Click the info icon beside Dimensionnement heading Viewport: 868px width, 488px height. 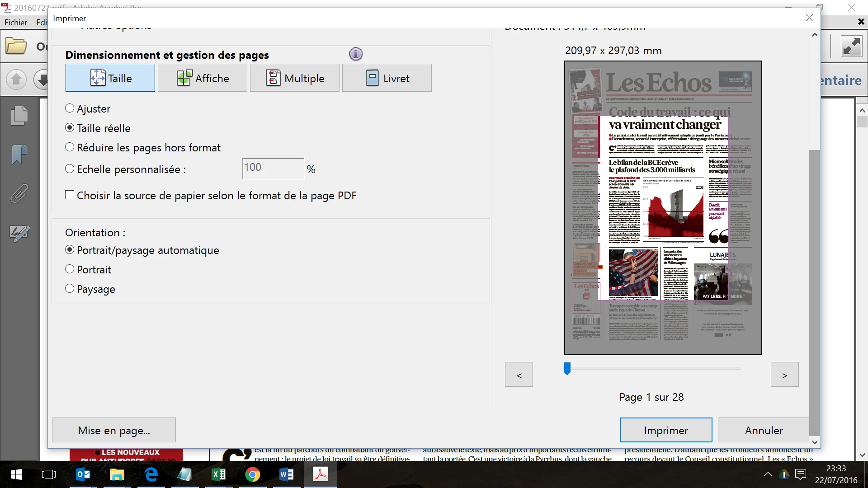tap(356, 54)
